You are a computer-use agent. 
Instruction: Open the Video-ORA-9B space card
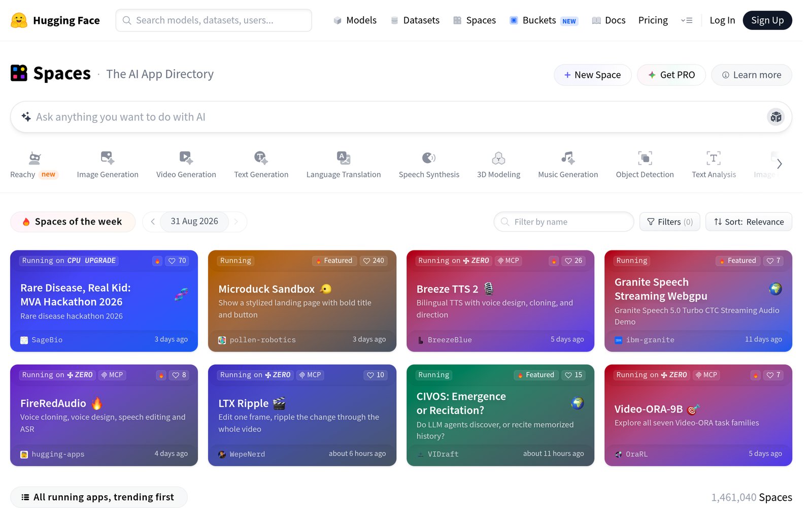coord(698,415)
